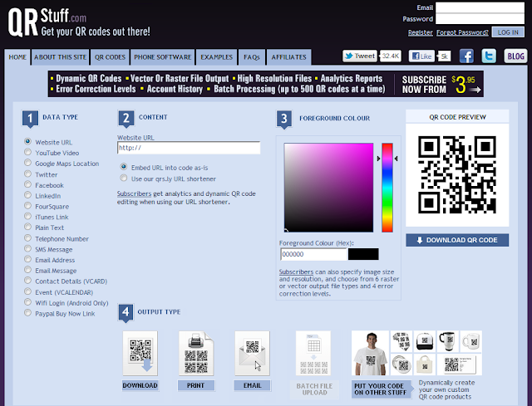Screen dimensions: 532x406
Task: Click the black foreground colour swatch
Action: click(x=363, y=254)
